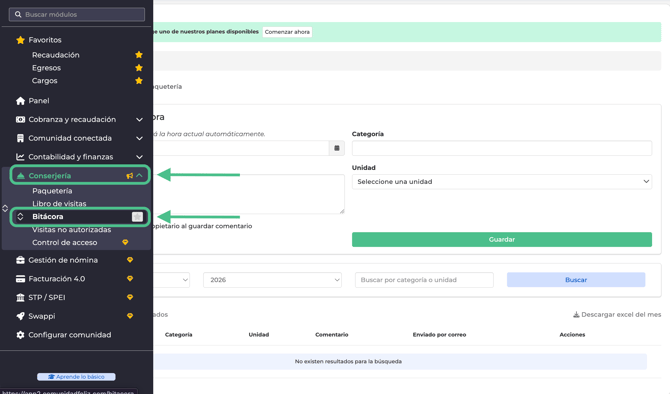Click the Categoría input field
Image resolution: width=670 pixels, height=394 pixels.
[x=502, y=148]
